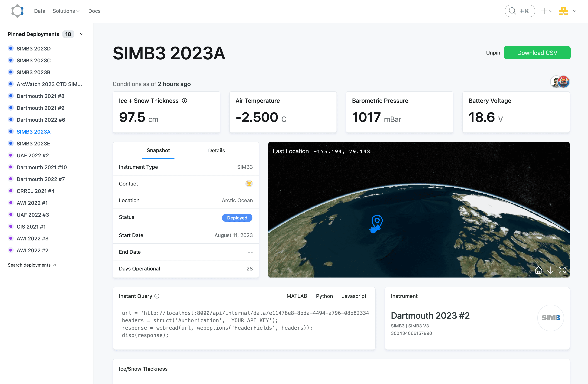Screen dimensions: 588x384
Task: Open UAF 2022 #2 deployment
Action: pyautogui.click(x=33, y=155)
